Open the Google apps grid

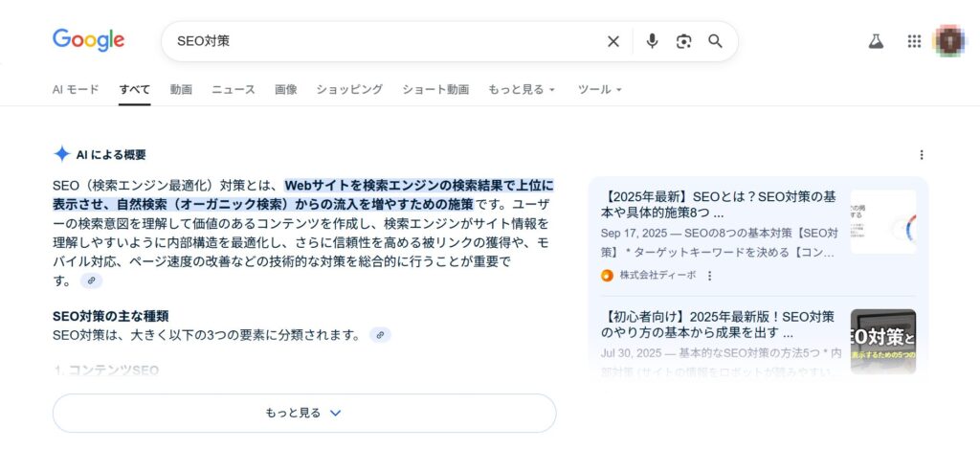click(x=914, y=41)
